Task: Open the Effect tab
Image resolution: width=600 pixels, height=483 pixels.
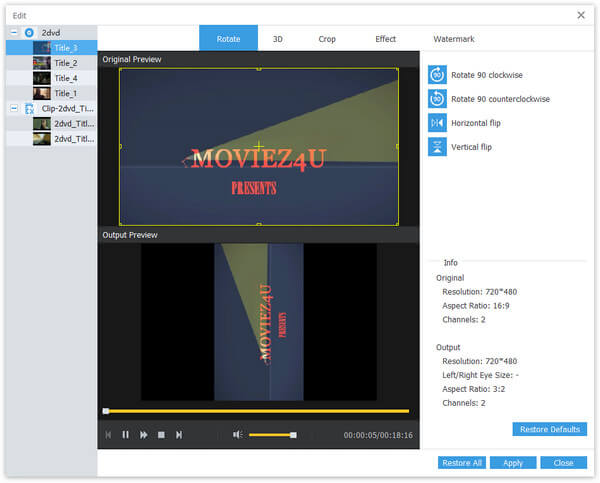Action: pyautogui.click(x=385, y=39)
